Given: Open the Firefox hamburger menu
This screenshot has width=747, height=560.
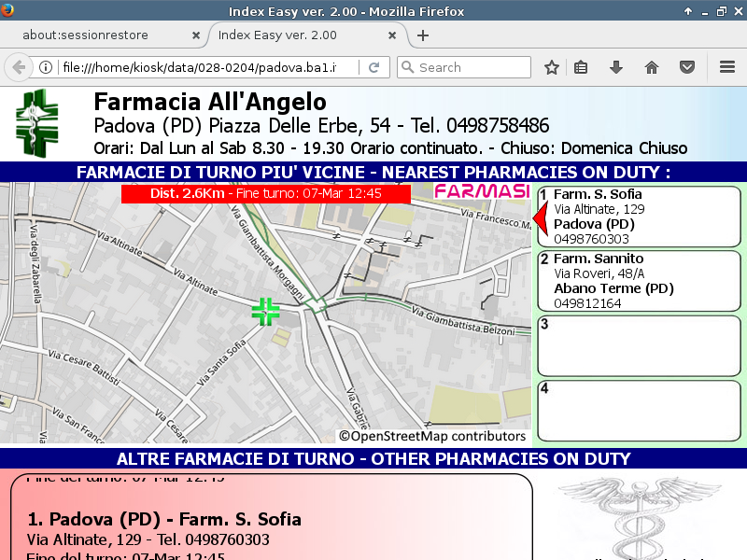Looking at the screenshot, I should 727,67.
